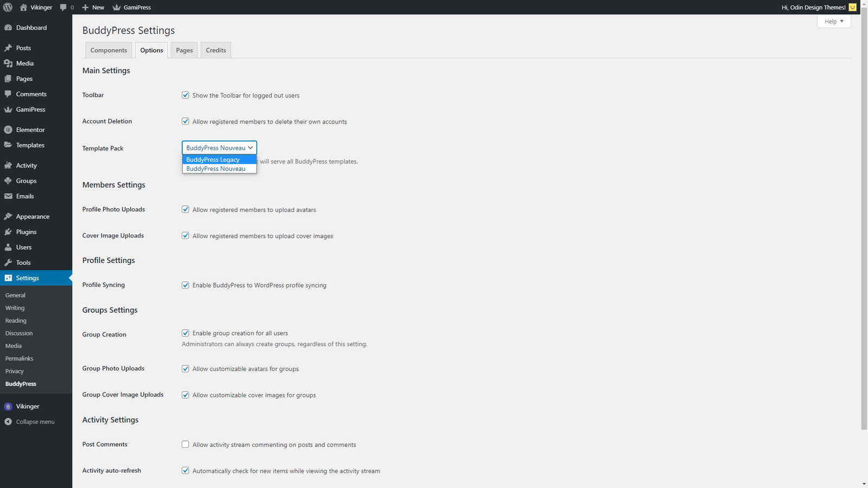868x488 pixels.
Task: Click the Groups sidebar icon
Action: [8, 181]
